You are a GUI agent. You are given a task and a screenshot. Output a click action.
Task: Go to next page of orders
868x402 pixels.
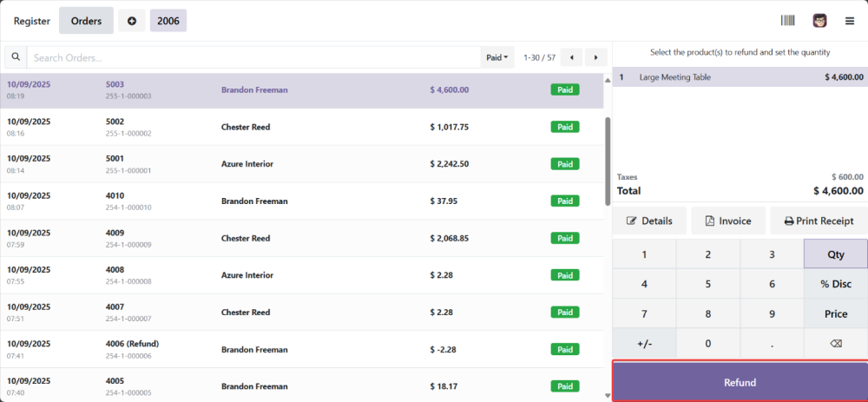[x=595, y=57]
